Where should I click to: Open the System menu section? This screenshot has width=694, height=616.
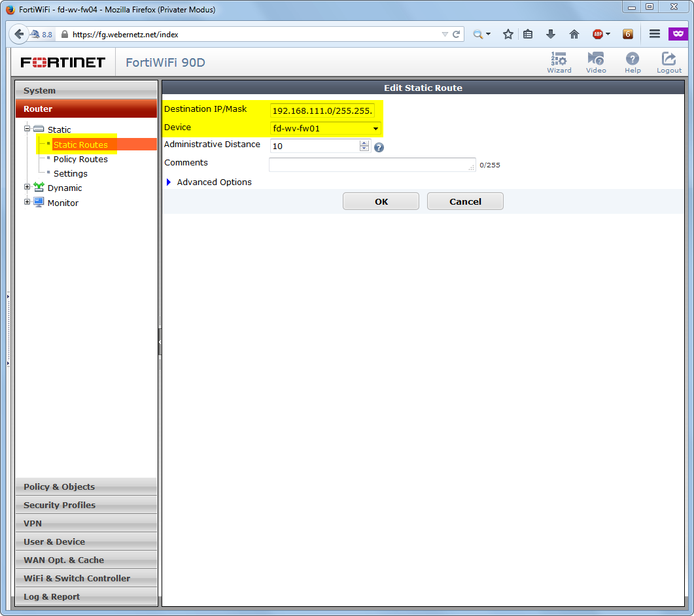(x=86, y=90)
